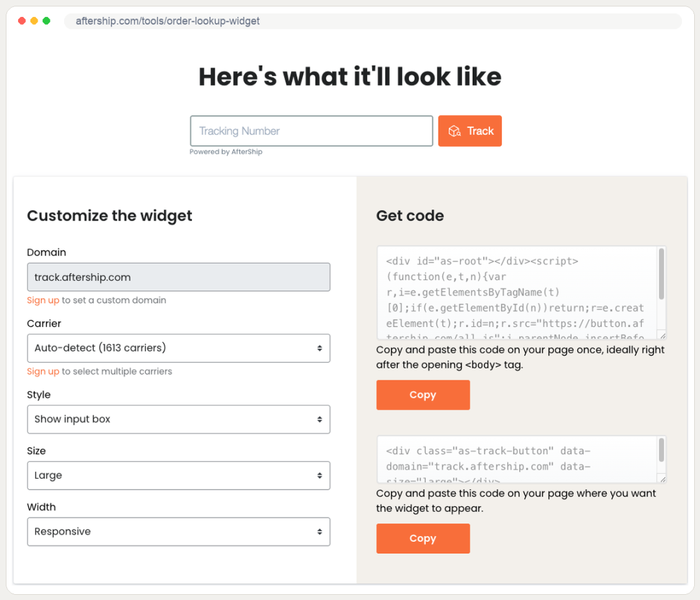Click the yellow minimize window dot

(34, 21)
